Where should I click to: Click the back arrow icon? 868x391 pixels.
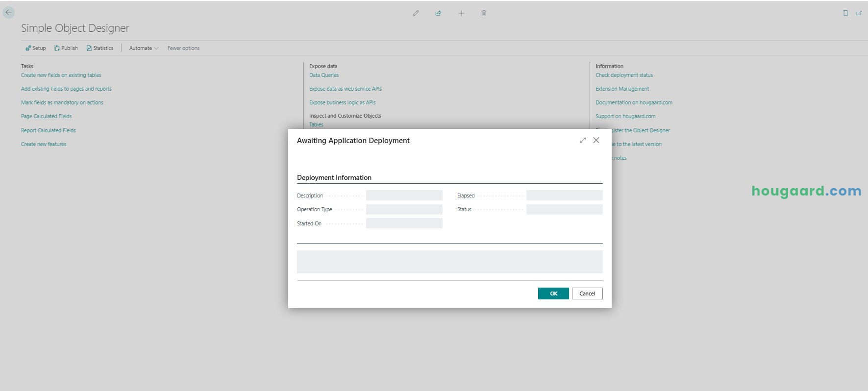(9, 13)
